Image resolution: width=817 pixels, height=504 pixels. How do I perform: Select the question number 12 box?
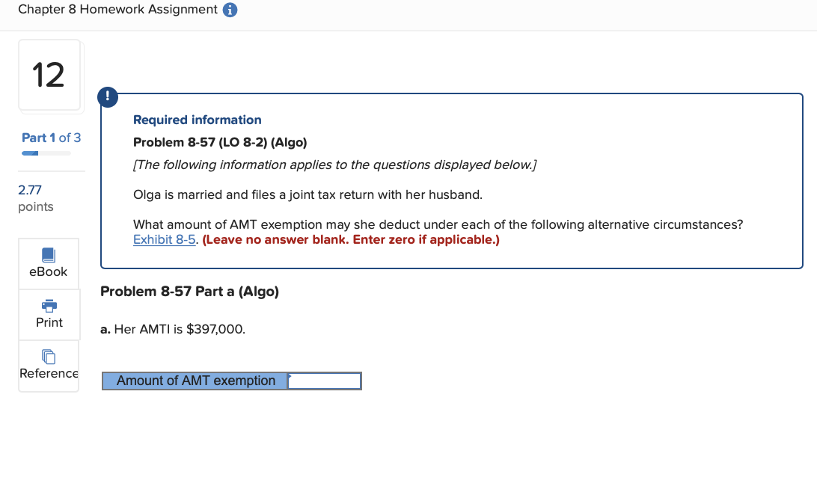point(49,75)
